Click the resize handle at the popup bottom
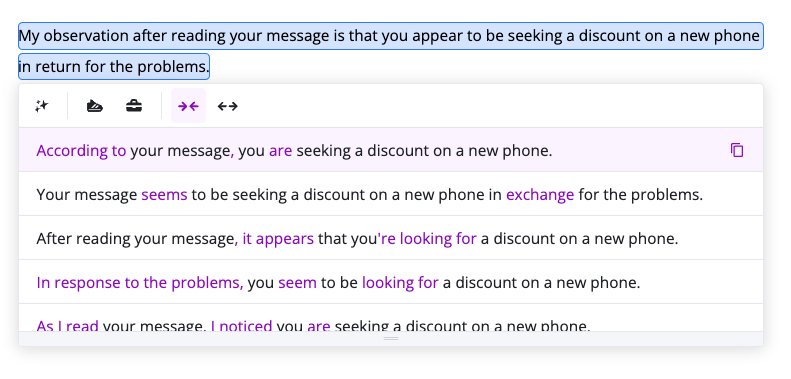 click(x=391, y=339)
